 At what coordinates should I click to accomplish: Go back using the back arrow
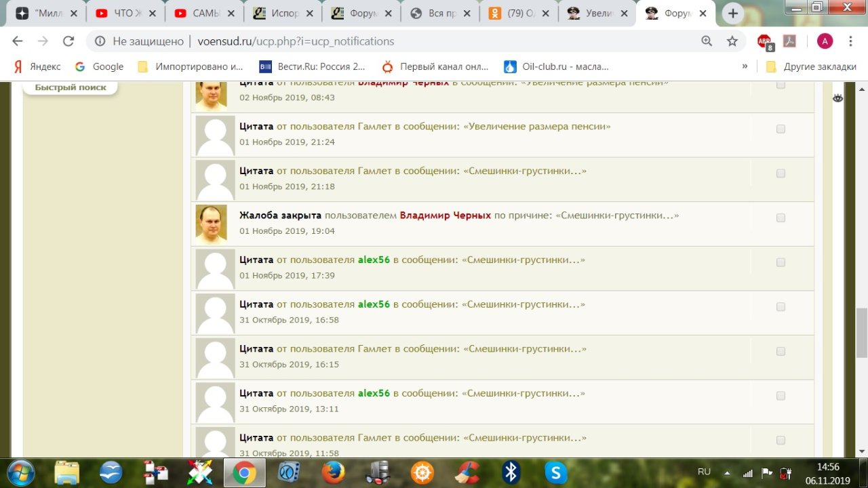click(x=18, y=41)
